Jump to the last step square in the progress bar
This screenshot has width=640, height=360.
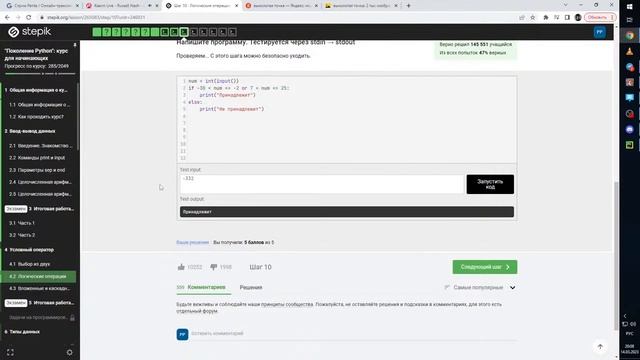coord(232,32)
